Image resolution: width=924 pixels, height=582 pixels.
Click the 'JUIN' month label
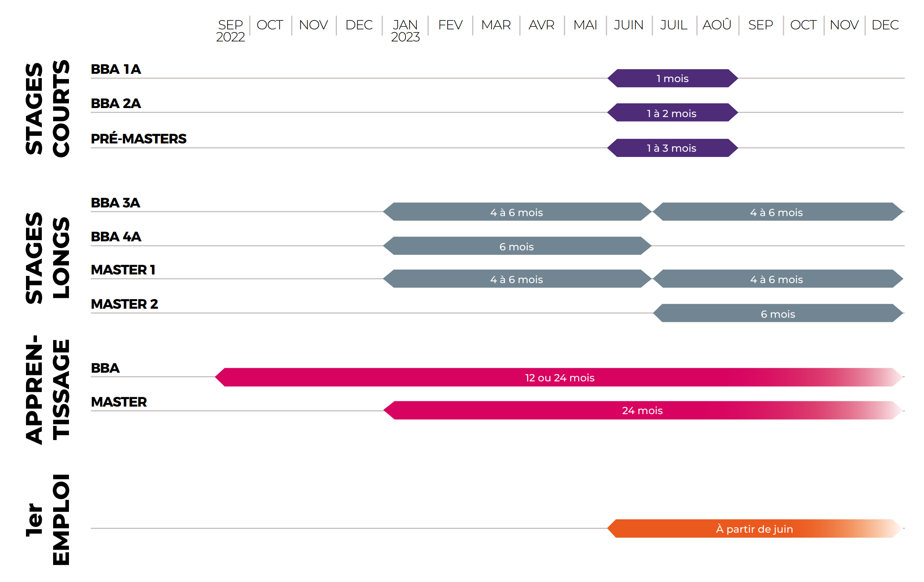coord(629,25)
